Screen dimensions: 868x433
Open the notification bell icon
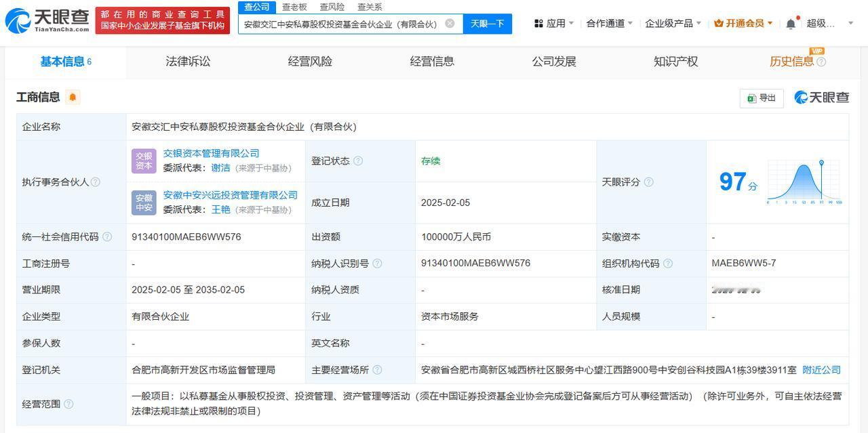(x=791, y=24)
